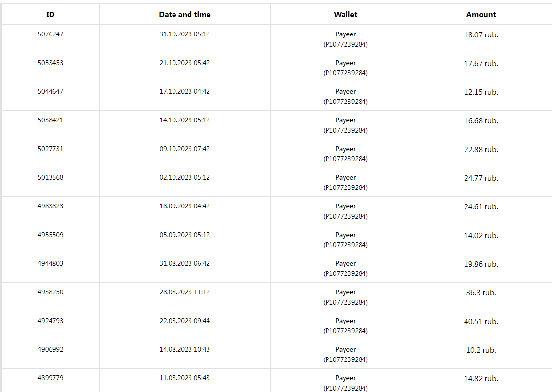Click the 21.10.2023 05:42 date cell
Screen dimensions: 552x392
[185, 63]
